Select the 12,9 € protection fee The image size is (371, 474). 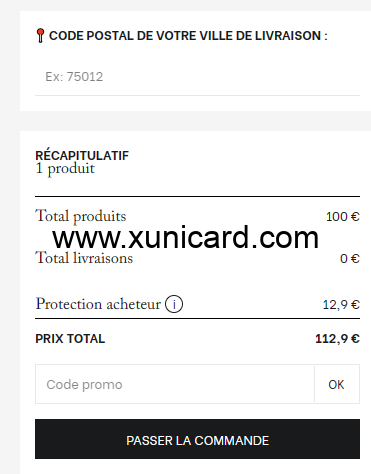coord(341,304)
